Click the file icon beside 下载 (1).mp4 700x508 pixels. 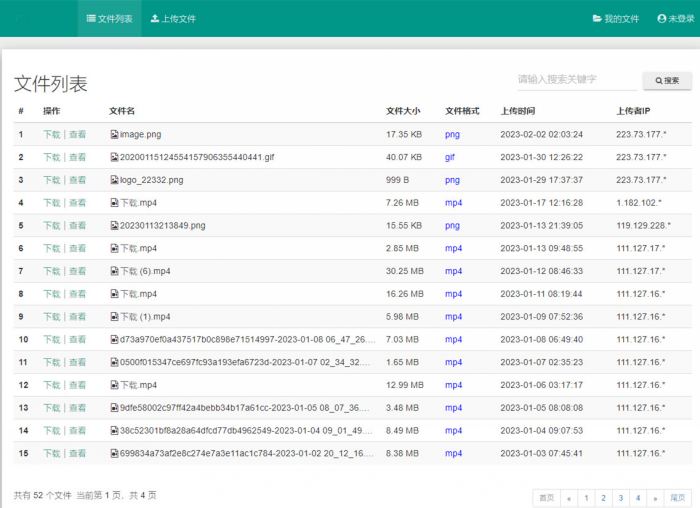coord(114,317)
